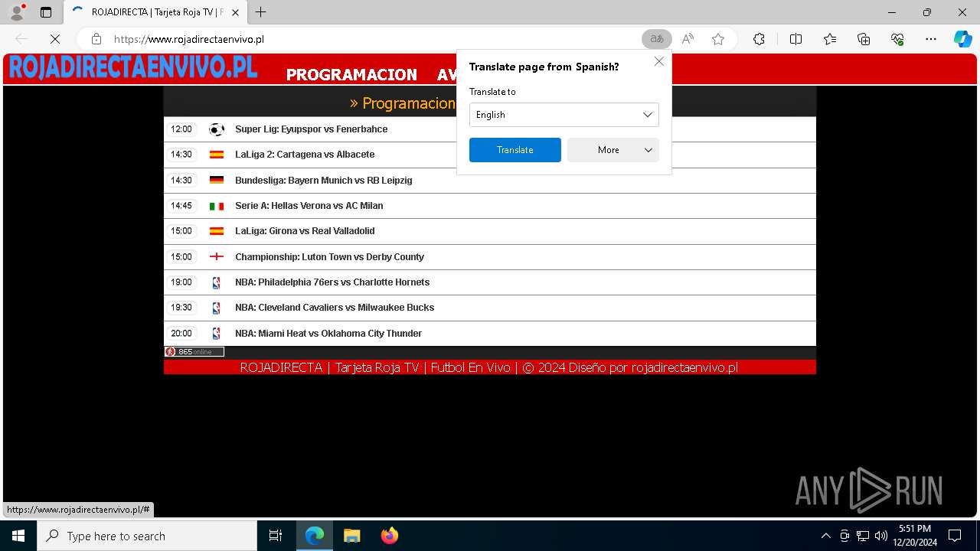The height and width of the screenshot is (551, 980).
Task: Open a new tab plus button
Action: [x=261, y=12]
